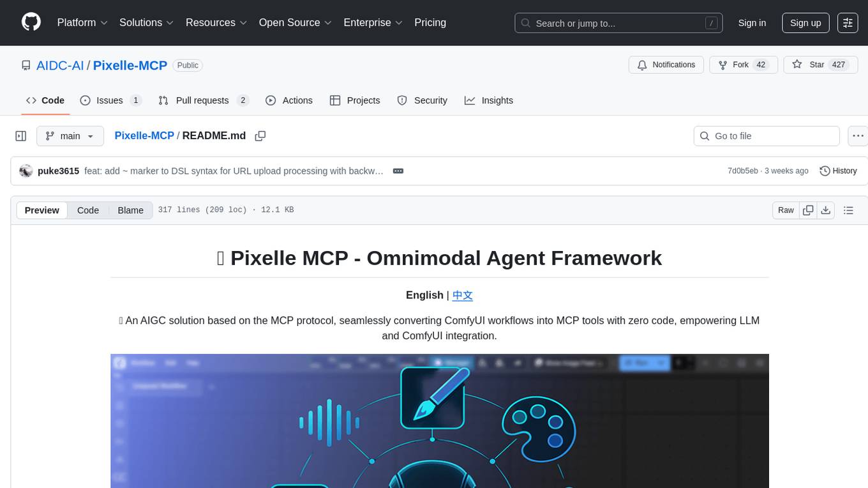
Task: Expand the Resources menu
Action: coord(216,22)
